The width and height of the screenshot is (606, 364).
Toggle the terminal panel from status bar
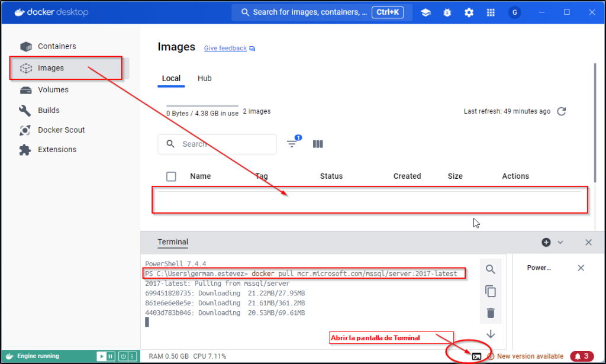(476, 356)
